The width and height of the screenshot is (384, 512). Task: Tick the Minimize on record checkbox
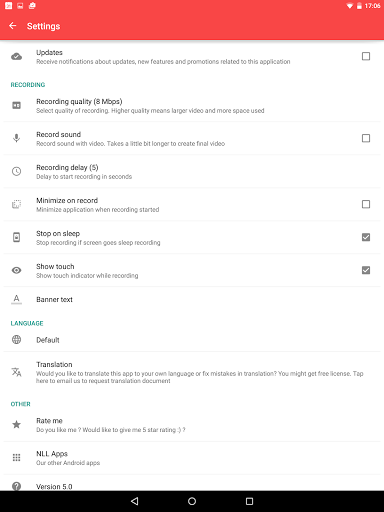(x=366, y=204)
